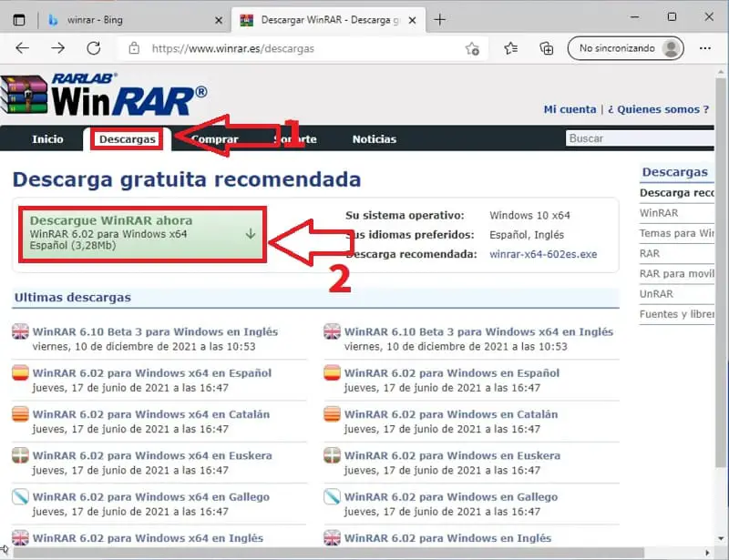
Task: Click 'Descargue WinRAR ahora' download button
Action: [142, 234]
